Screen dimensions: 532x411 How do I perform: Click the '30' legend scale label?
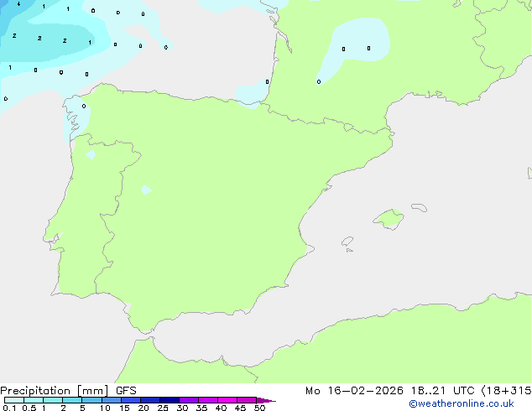point(182,408)
